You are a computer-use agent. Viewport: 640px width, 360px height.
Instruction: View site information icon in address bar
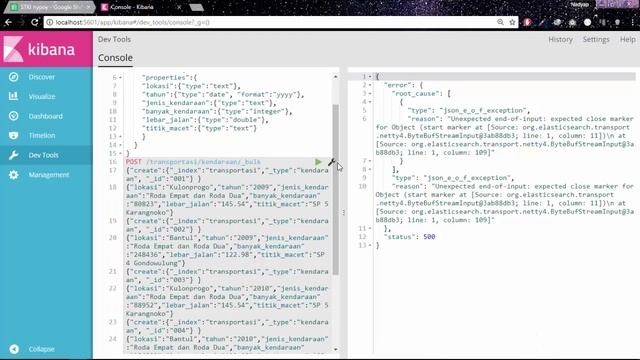click(49, 22)
